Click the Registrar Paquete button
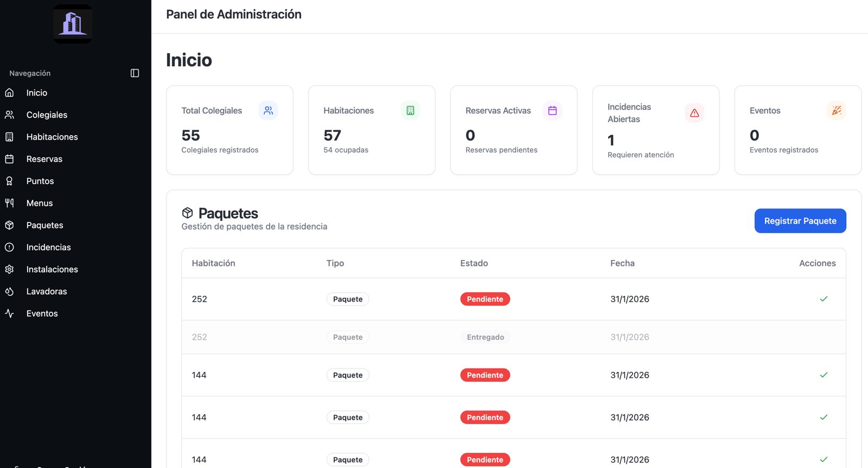This screenshot has width=868, height=468. (800, 221)
